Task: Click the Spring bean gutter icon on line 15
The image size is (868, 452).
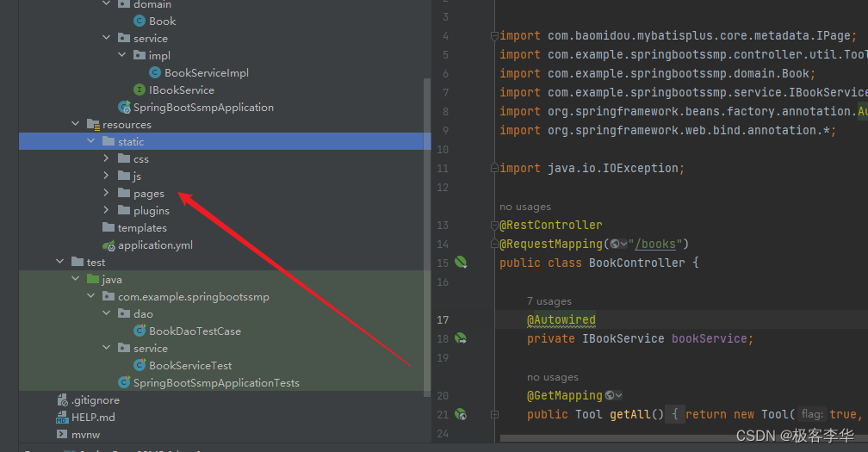Action: click(461, 263)
